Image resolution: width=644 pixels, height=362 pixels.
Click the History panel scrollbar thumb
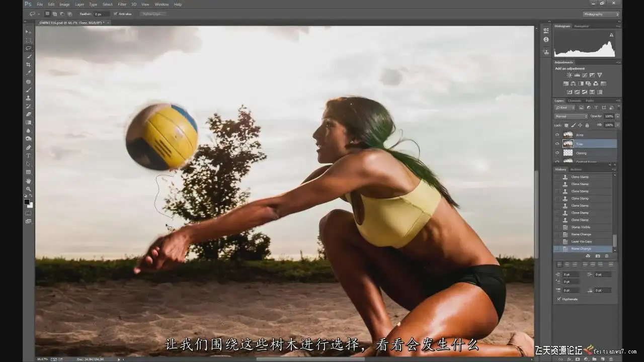(x=614, y=241)
